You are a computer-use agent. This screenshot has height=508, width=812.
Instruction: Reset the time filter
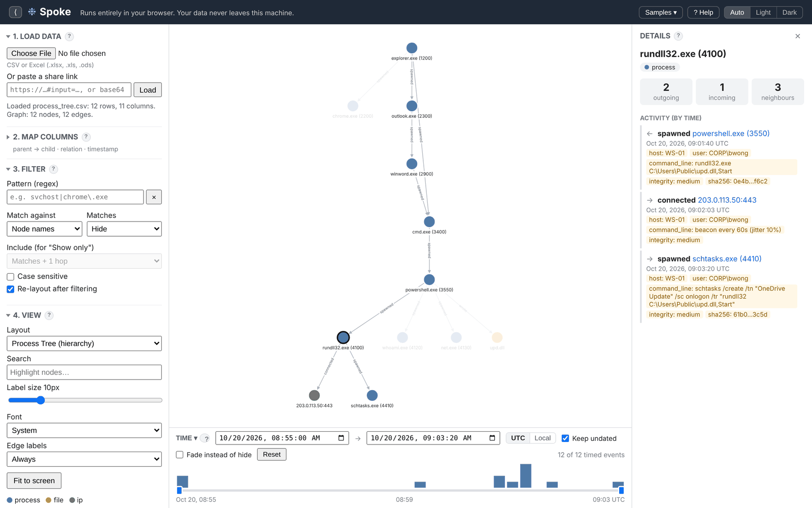click(x=272, y=455)
